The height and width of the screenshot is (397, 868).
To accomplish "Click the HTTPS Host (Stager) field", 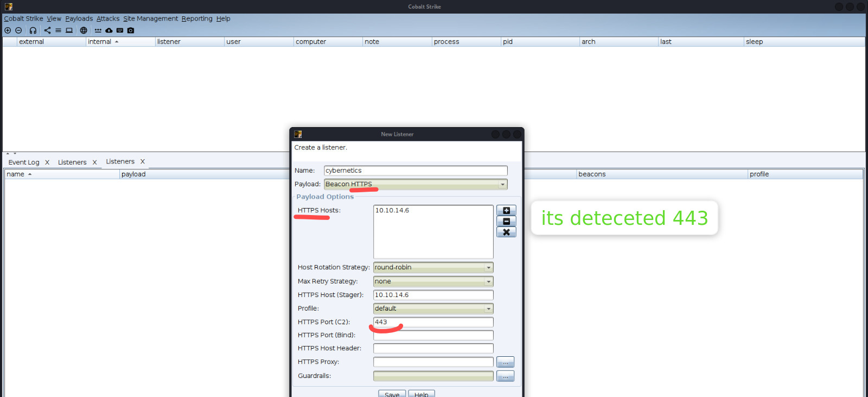I will pos(433,295).
